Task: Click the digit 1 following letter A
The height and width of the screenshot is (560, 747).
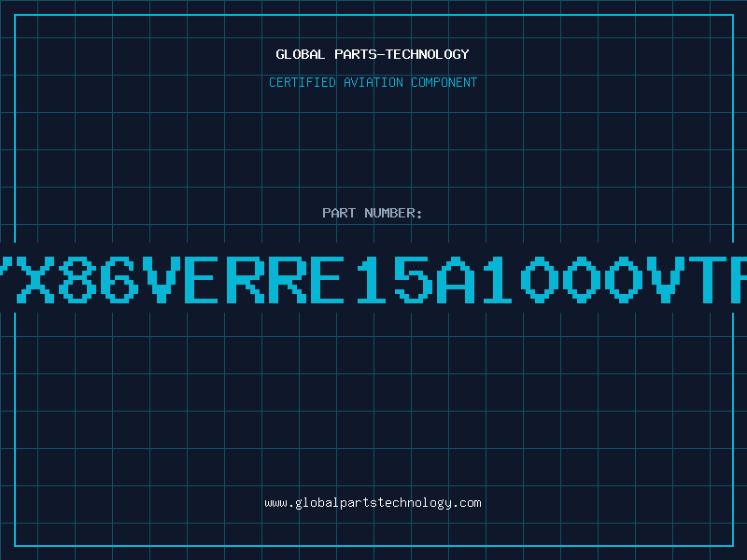Action: point(498,279)
